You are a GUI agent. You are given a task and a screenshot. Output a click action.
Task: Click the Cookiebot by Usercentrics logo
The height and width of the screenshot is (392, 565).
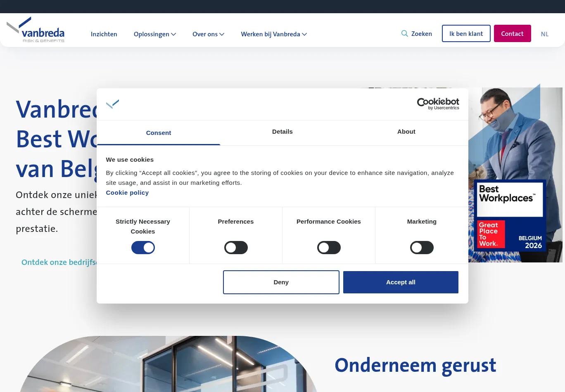tap(438, 104)
